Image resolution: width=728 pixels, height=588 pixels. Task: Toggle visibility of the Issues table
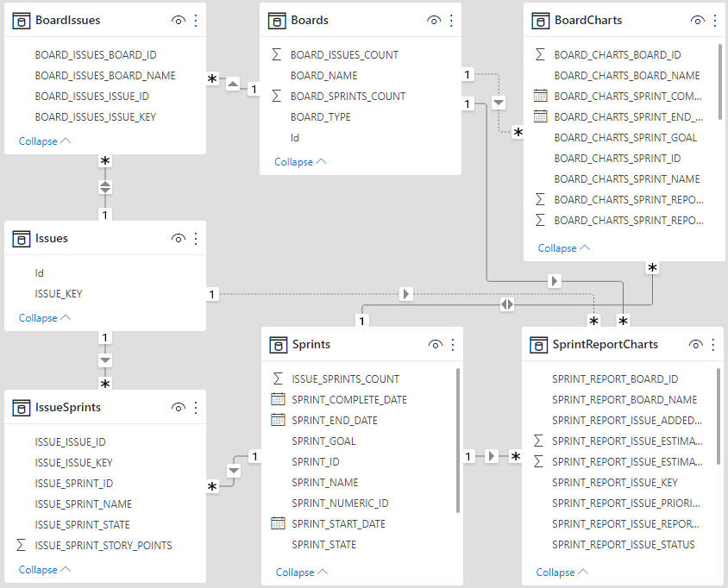click(x=179, y=239)
